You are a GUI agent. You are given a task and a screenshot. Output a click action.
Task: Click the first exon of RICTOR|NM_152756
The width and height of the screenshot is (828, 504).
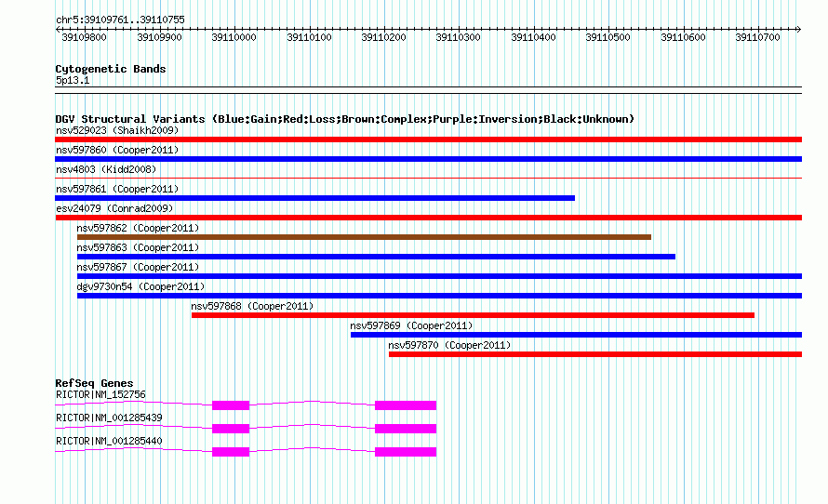click(x=231, y=405)
